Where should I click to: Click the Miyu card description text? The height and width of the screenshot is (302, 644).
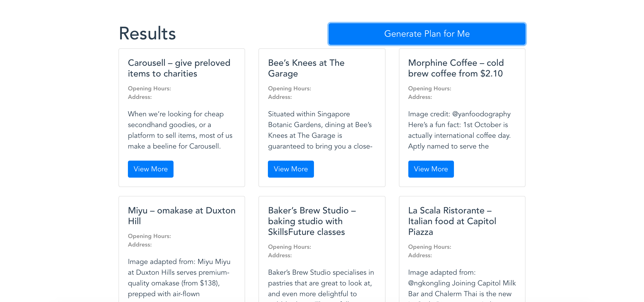click(x=179, y=277)
